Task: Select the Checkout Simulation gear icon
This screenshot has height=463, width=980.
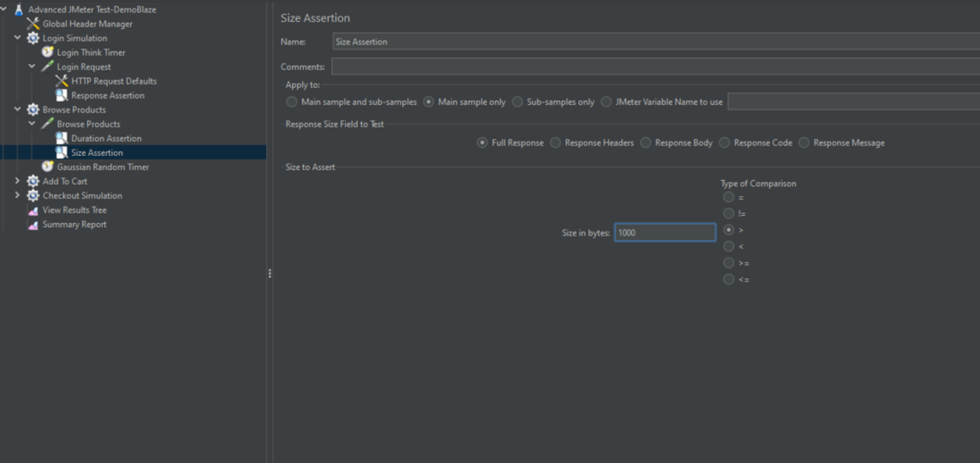Action: coord(33,196)
